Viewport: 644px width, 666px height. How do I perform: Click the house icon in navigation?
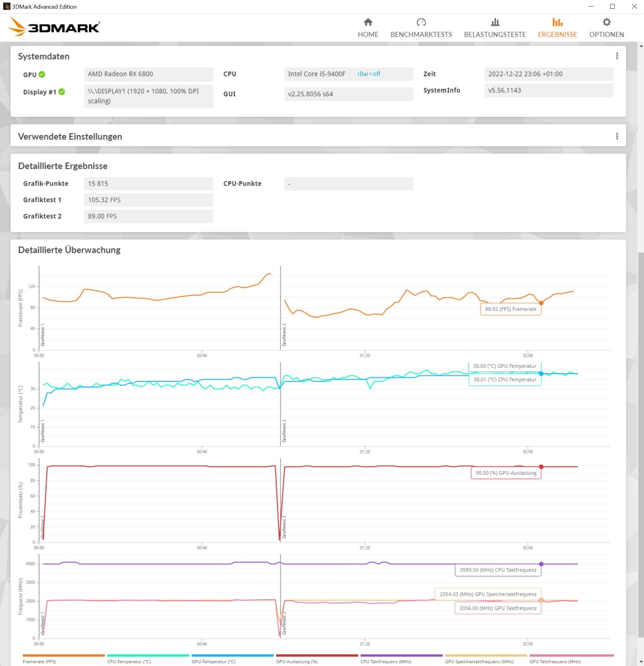(x=368, y=22)
